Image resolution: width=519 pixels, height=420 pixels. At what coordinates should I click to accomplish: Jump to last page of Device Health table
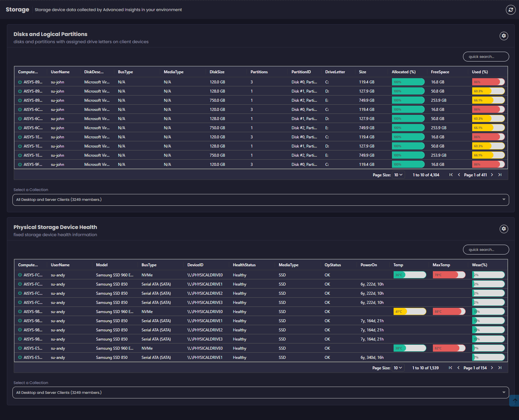pyautogui.click(x=500, y=368)
